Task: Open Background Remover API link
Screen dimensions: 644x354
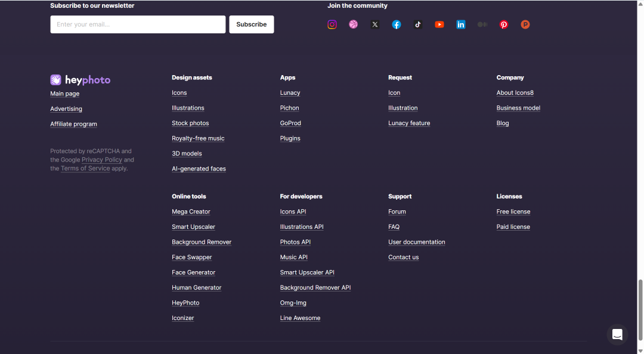Action: pyautogui.click(x=315, y=288)
